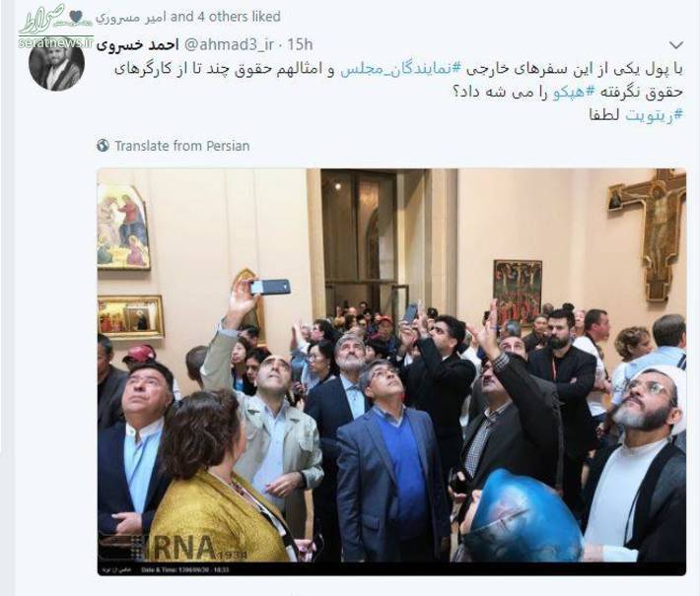Click the globe icon beside Translate

(104, 146)
